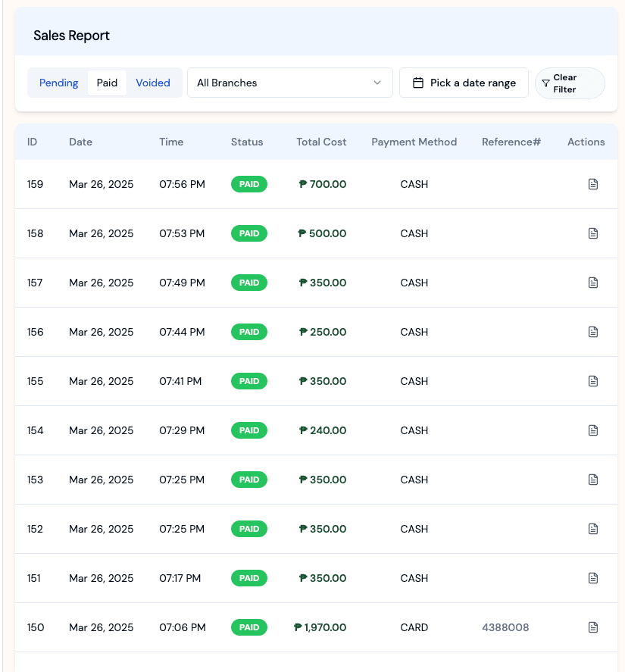Viewport: 625px width, 672px height.
Task: Click the Total Cost column header
Action: pyautogui.click(x=321, y=142)
